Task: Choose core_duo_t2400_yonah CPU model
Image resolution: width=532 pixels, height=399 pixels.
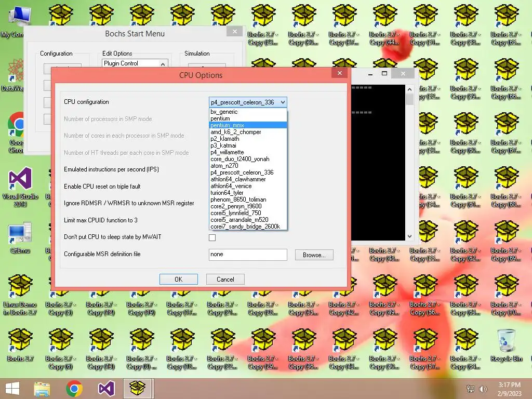Action: [x=248, y=159]
